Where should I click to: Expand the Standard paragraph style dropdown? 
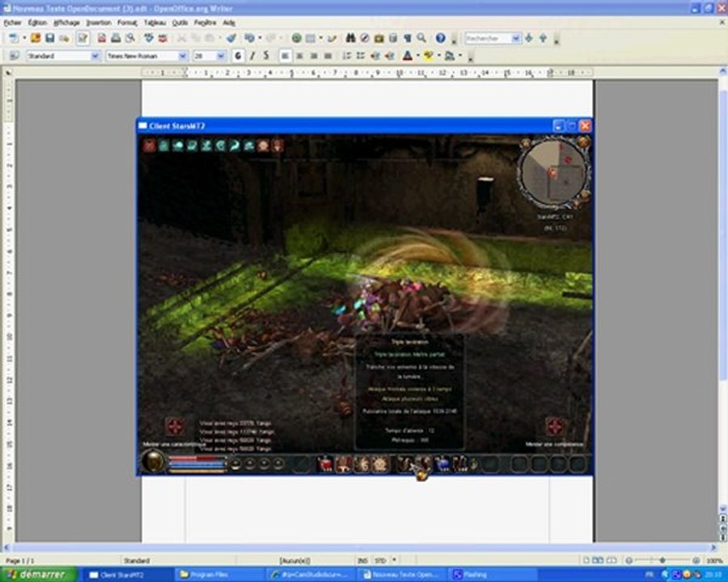(95, 56)
